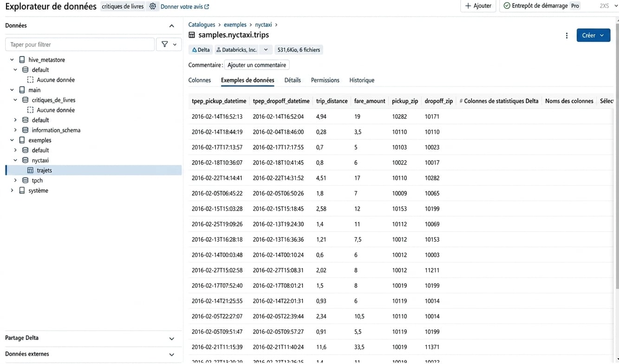Click the filter funnel icon
This screenshot has height=364, width=619.
165,45
